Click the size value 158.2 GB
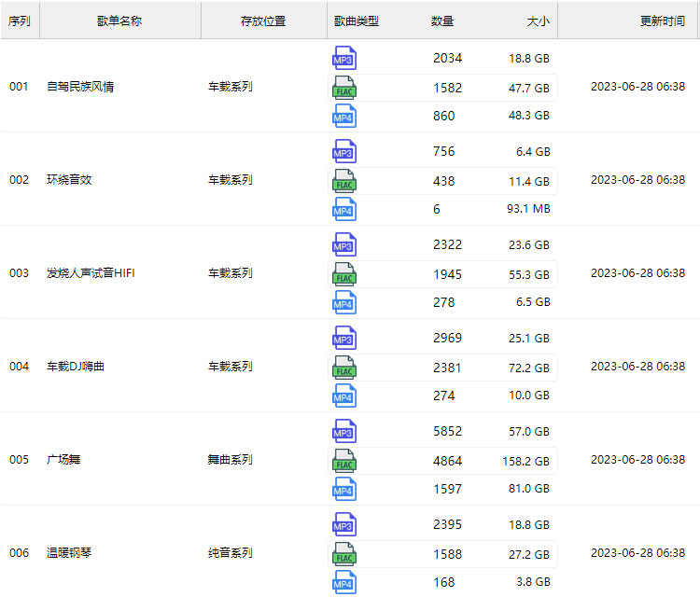Screen dimensions: 700x597 click(525, 462)
